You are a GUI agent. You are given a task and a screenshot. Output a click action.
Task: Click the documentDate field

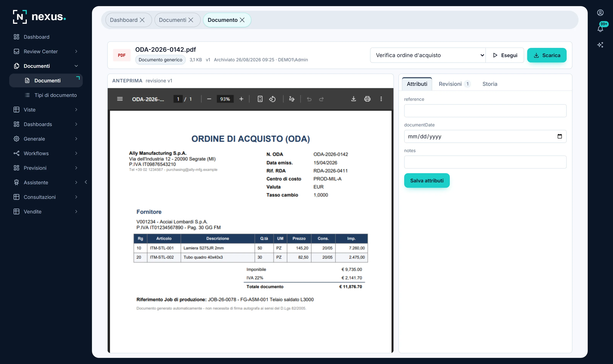(485, 136)
